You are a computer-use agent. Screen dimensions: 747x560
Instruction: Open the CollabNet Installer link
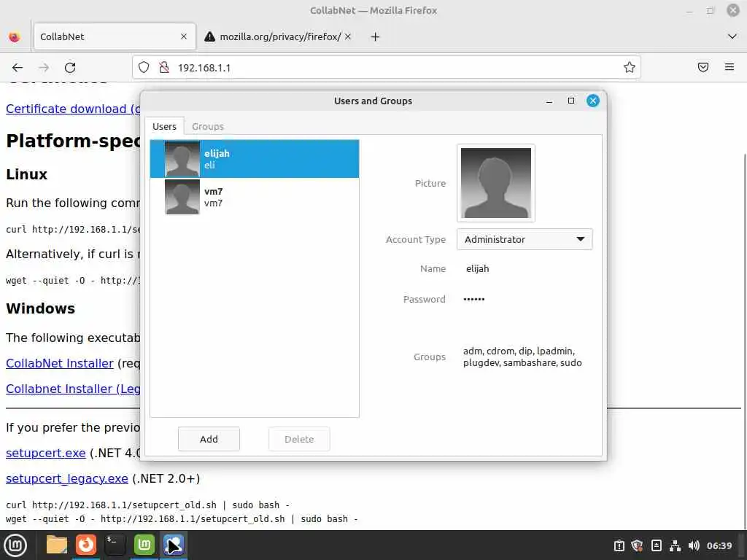[60, 363]
